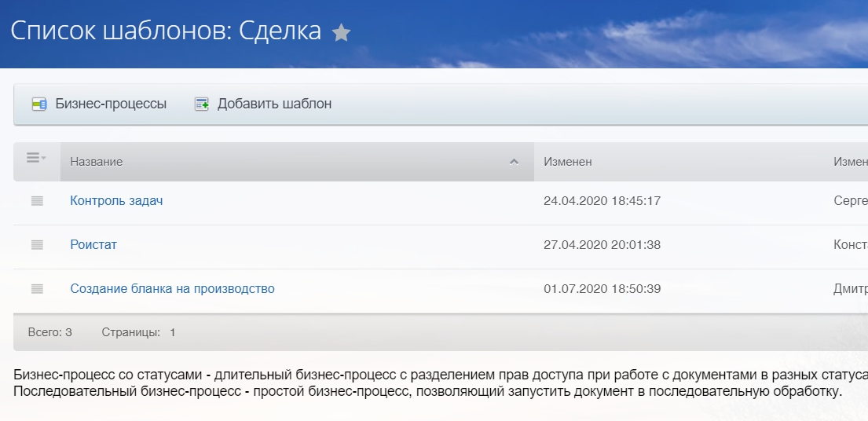This screenshot has height=421, width=868.
Task: Open the grid settings icon in the table header
Action: coord(36,159)
